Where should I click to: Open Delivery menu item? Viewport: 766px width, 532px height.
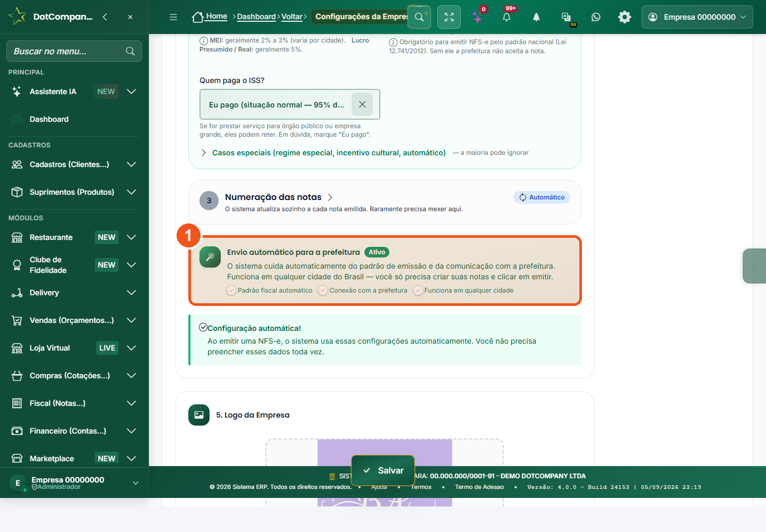click(74, 293)
